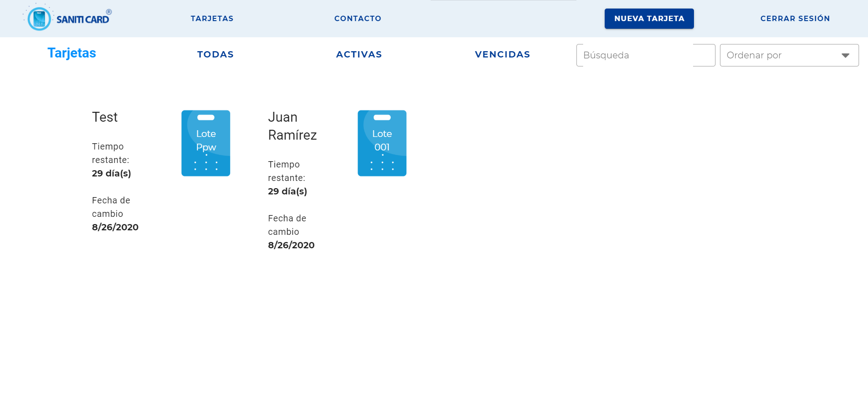Open the Lote Ppw card image
868x396 pixels.
(x=206, y=143)
